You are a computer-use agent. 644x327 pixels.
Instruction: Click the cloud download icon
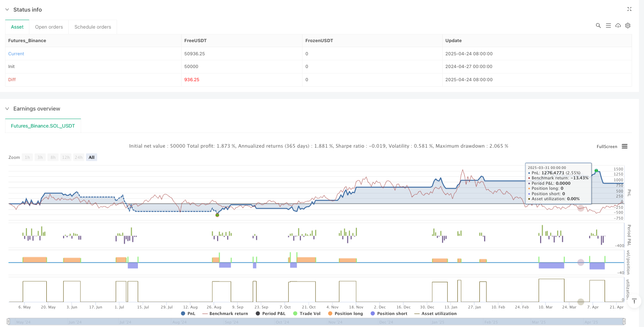(618, 26)
